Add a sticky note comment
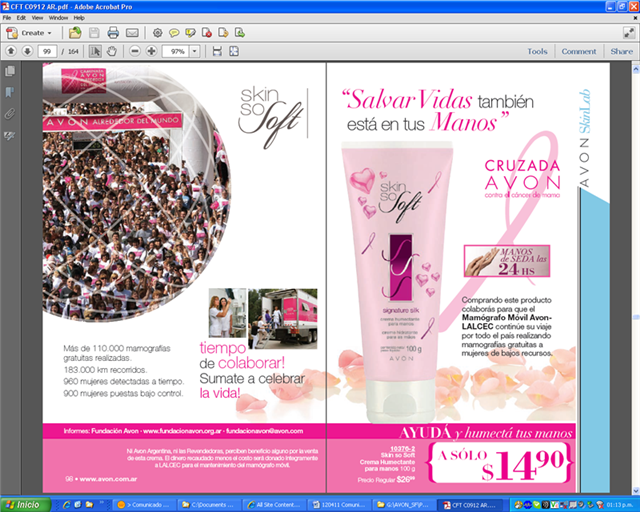 point(174,33)
